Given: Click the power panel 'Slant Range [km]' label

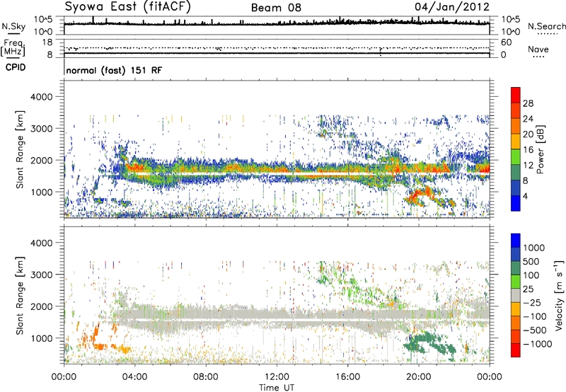Looking at the screenshot, I should pos(20,149).
